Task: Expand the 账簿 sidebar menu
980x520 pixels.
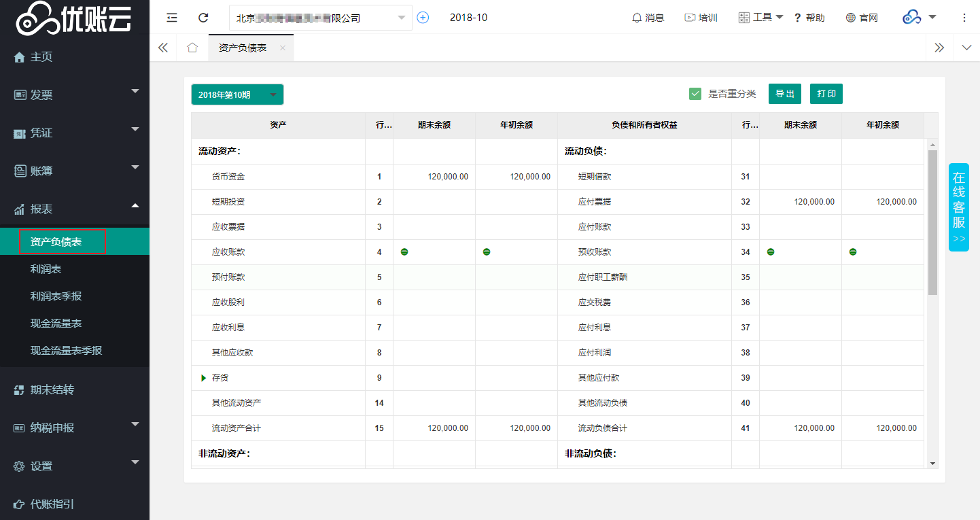Action: (x=75, y=171)
